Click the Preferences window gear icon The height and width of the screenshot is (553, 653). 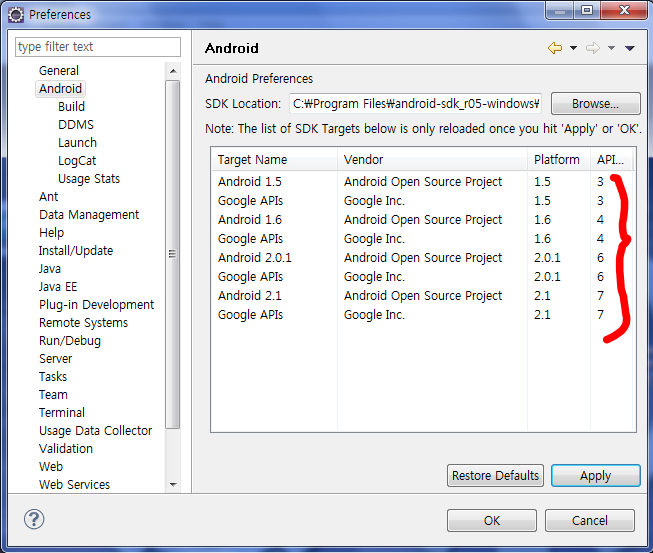pos(16,15)
